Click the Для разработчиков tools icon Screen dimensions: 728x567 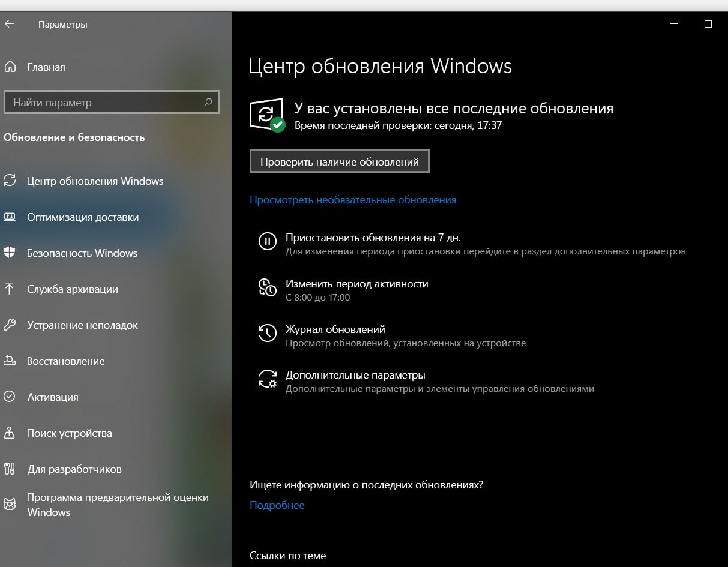click(x=9, y=469)
